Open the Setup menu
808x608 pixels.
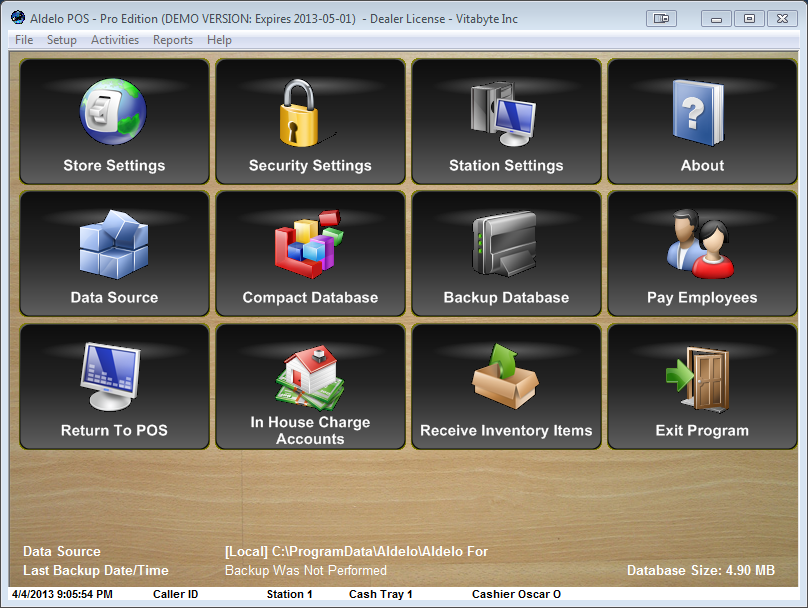tap(62, 40)
